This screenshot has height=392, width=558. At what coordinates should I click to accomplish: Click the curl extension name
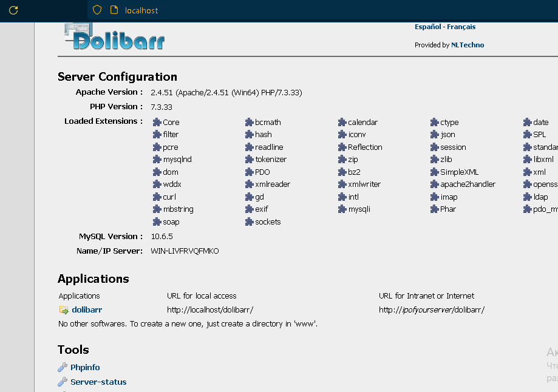pos(169,197)
